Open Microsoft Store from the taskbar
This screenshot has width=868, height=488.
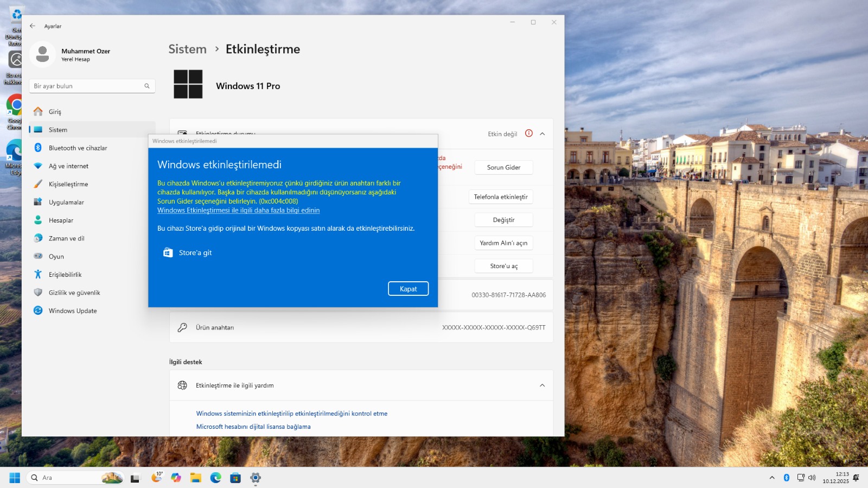click(x=235, y=478)
